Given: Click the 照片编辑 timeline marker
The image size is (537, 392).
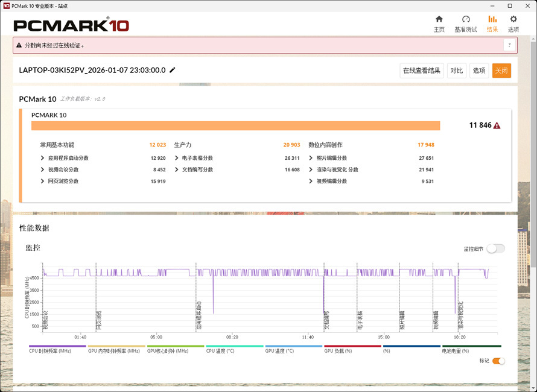Looking at the screenshot, I should [x=402, y=320].
